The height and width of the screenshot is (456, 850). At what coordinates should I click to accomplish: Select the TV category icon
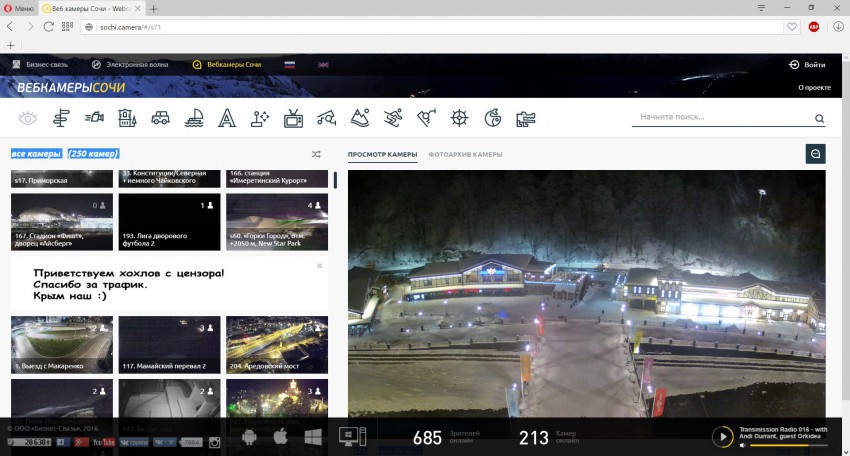point(293,118)
